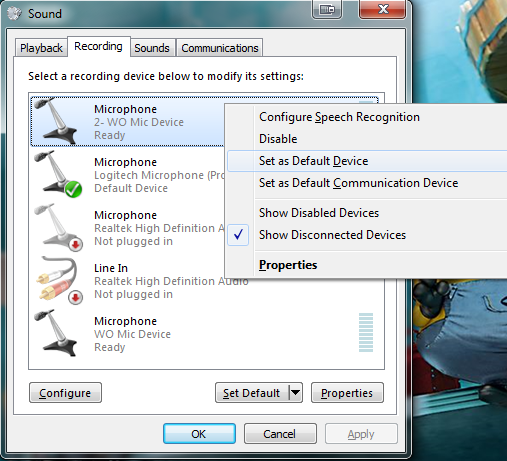Click the 'Select a recording device' instruction text

tap(166, 76)
